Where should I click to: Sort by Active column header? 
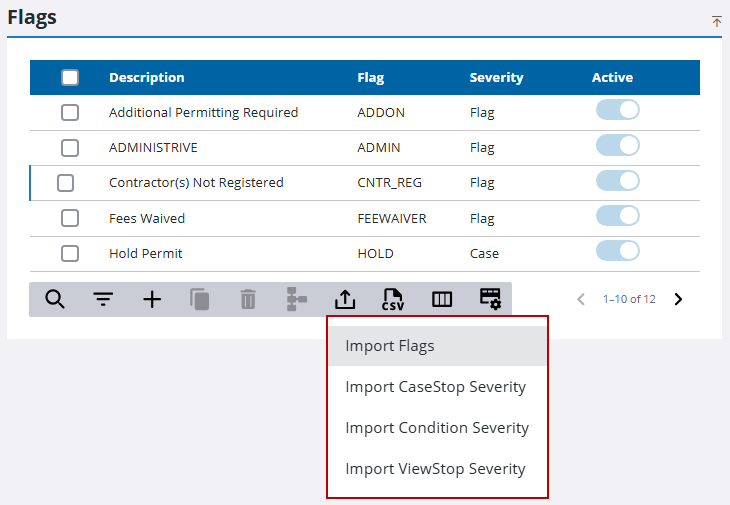click(x=612, y=77)
